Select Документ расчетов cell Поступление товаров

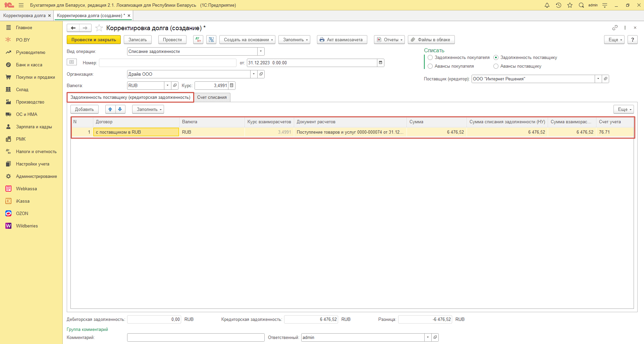350,132
